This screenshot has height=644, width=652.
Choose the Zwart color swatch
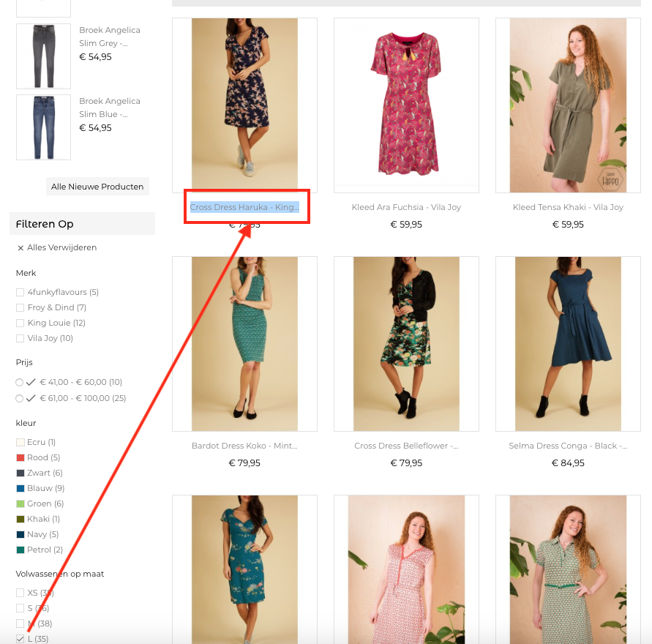tap(20, 473)
